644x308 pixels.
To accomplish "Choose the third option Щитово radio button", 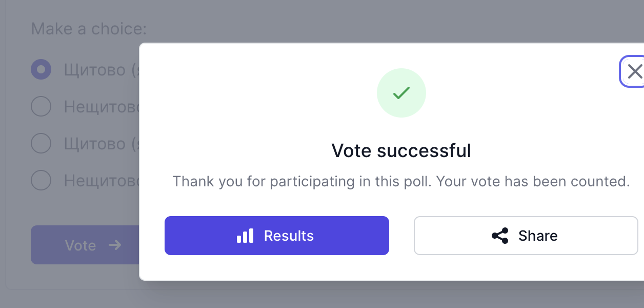I will pyautogui.click(x=41, y=144).
